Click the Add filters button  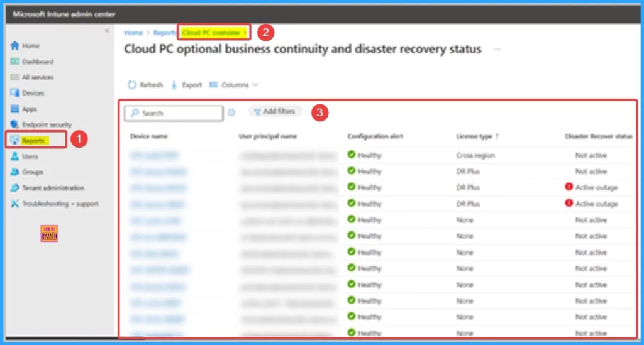(275, 112)
